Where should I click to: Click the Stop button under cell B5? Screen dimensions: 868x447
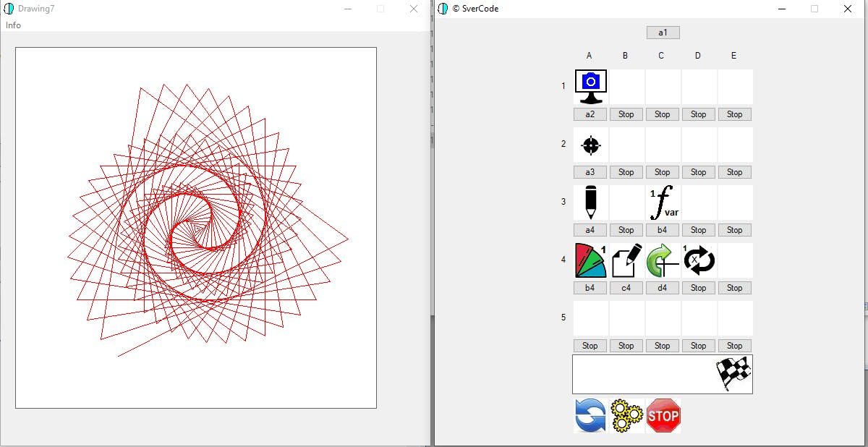626,346
